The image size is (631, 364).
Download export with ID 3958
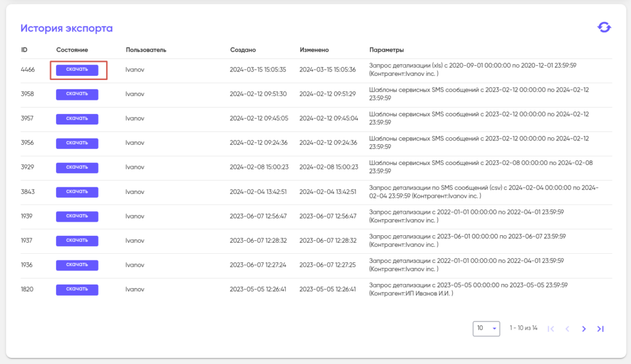[x=77, y=94]
